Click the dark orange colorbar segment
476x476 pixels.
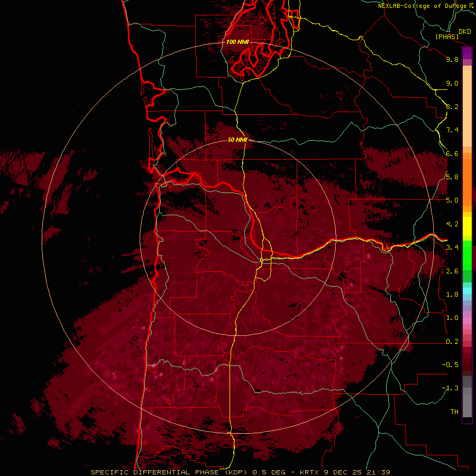click(x=467, y=183)
